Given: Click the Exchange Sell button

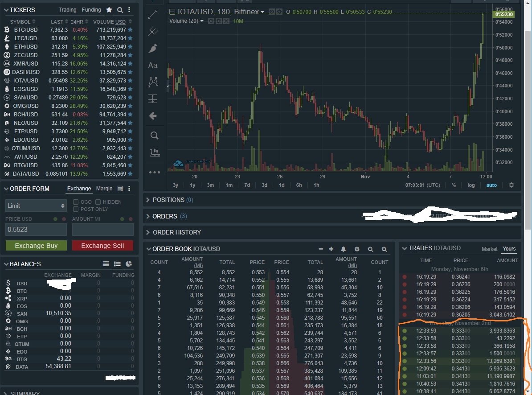Looking at the screenshot, I should point(102,245).
